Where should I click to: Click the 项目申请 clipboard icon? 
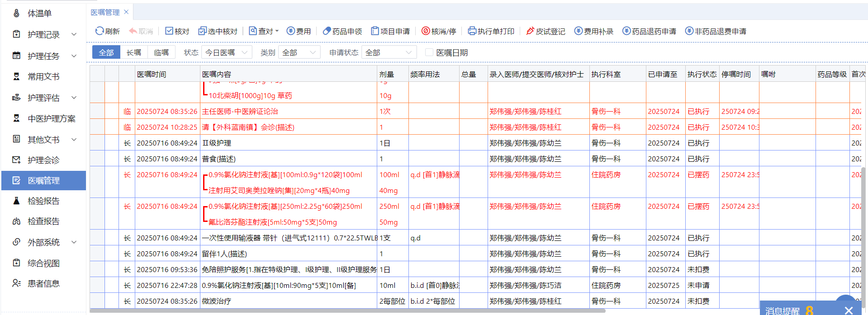(x=375, y=31)
